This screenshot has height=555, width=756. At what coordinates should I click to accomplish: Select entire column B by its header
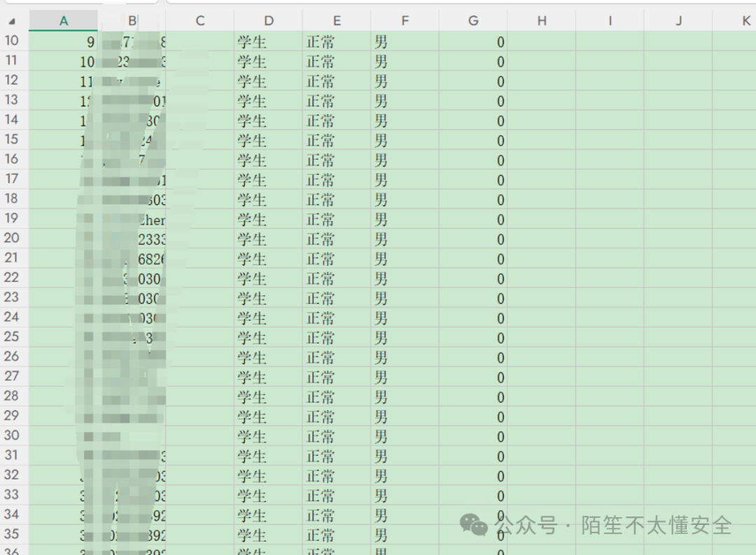(132, 20)
